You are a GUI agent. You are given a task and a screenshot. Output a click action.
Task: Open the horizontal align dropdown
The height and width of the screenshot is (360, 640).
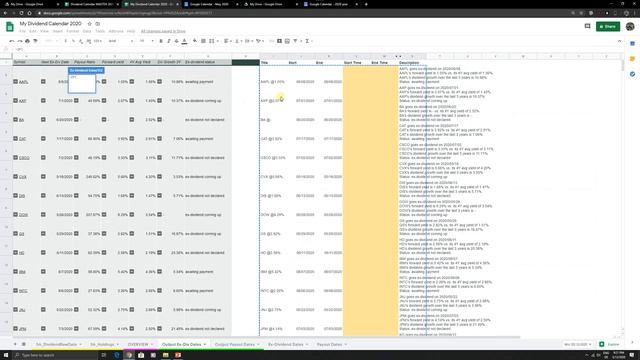[227, 41]
